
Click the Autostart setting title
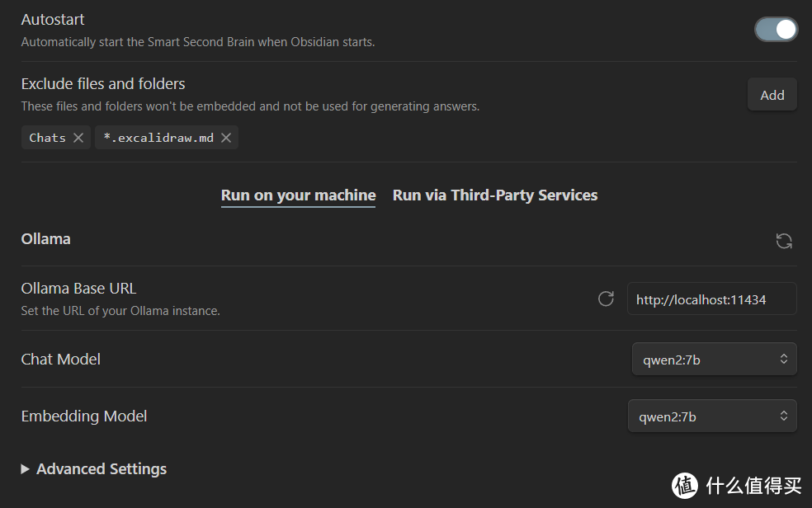coord(53,20)
